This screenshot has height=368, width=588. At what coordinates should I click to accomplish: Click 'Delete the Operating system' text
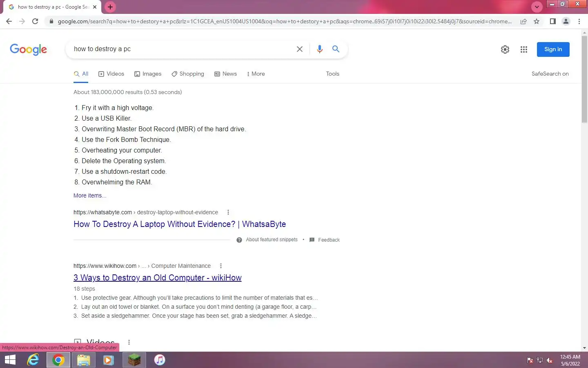pos(124,161)
